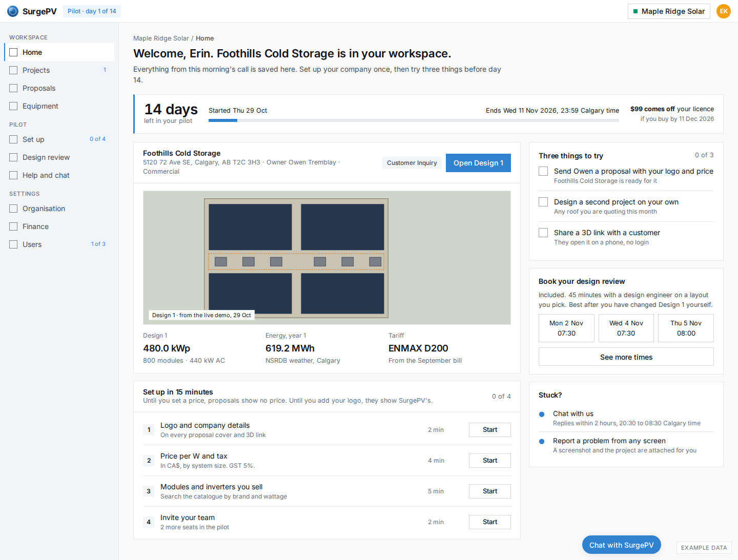
Task: Click the '$99 comes off' licence text
Action: (652, 109)
